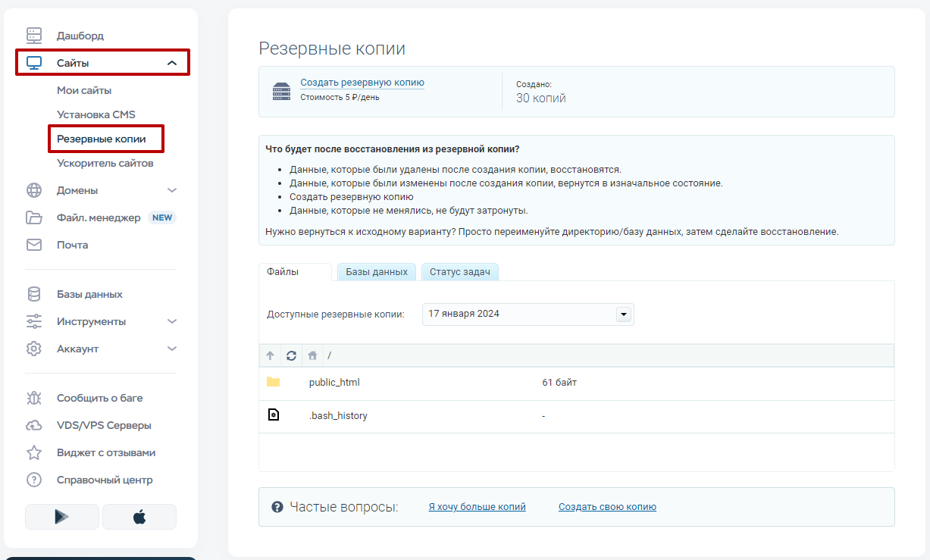Open Файл. менеджер in the sidebar

(99, 217)
